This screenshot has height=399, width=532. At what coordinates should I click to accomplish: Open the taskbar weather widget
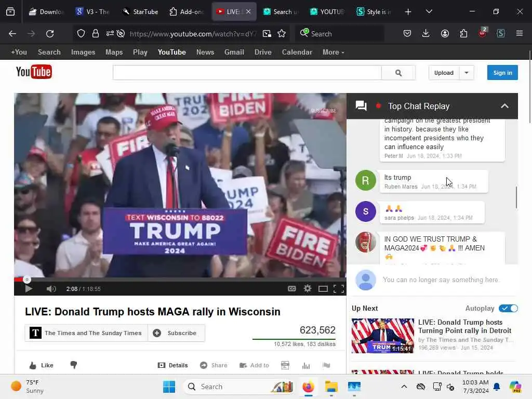coord(27,387)
